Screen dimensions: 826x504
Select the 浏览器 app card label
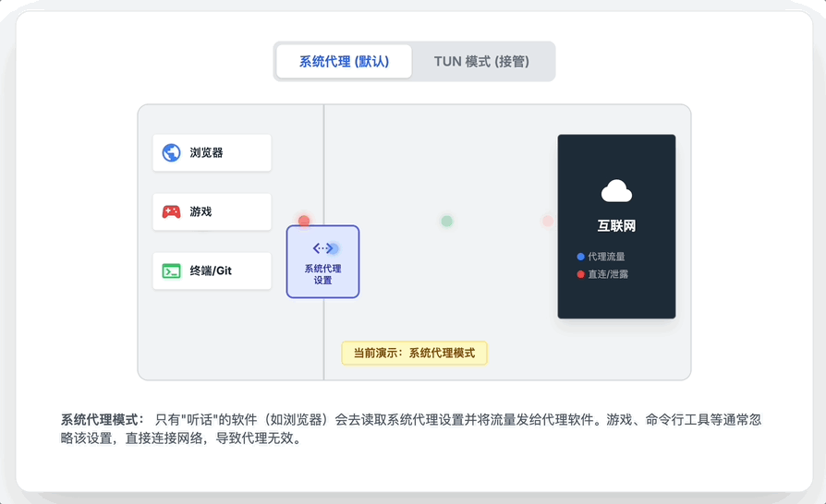[x=206, y=153]
